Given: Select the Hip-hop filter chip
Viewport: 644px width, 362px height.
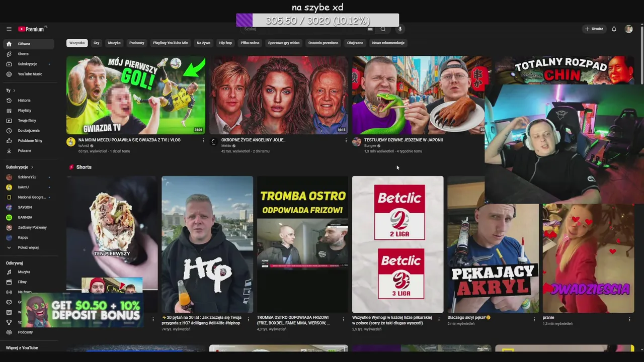Looking at the screenshot, I should pos(225,43).
